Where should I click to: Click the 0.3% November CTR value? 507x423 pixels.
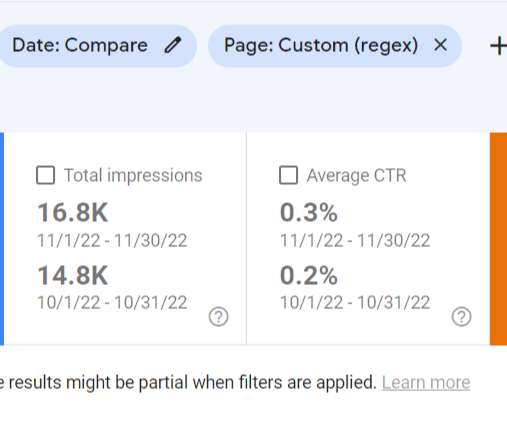coord(309,212)
